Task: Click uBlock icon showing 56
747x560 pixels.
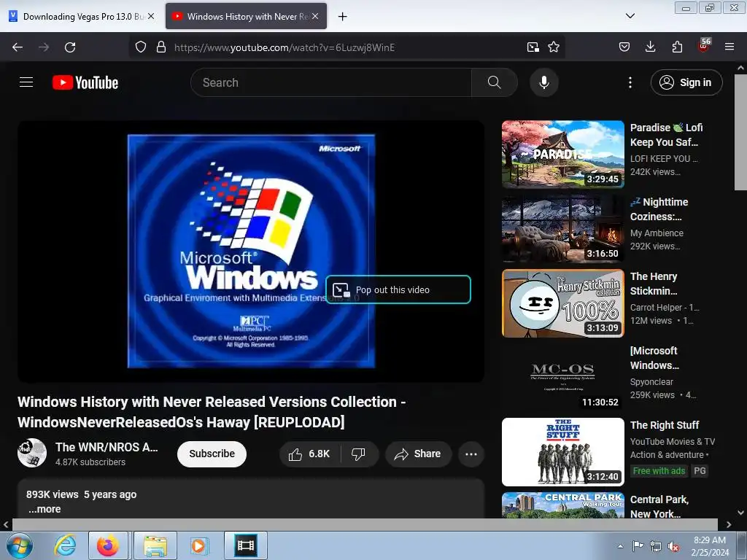Action: coord(704,46)
